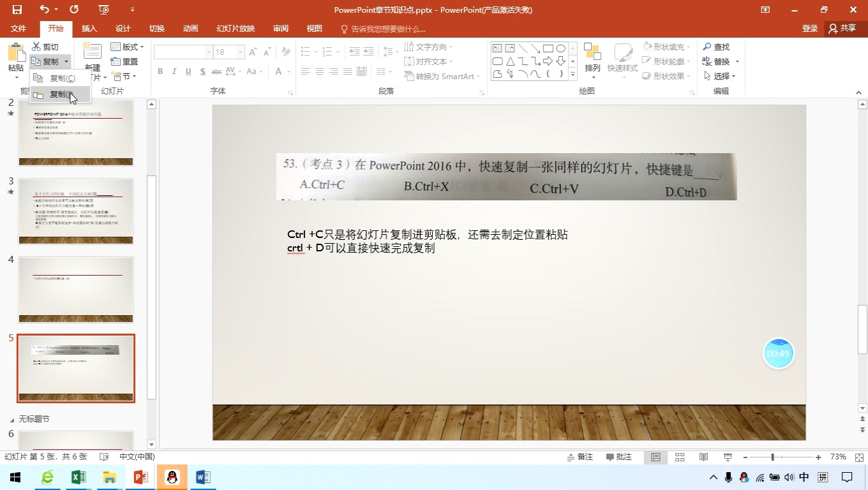Switch to the 设计 (Design) ribbon tab
This screenshot has height=490, width=868.
tap(122, 28)
